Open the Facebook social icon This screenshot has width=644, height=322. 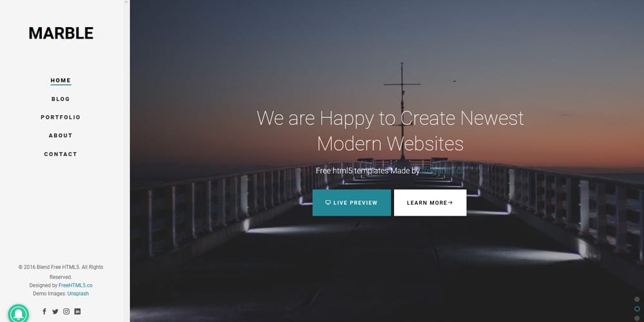coord(44,311)
